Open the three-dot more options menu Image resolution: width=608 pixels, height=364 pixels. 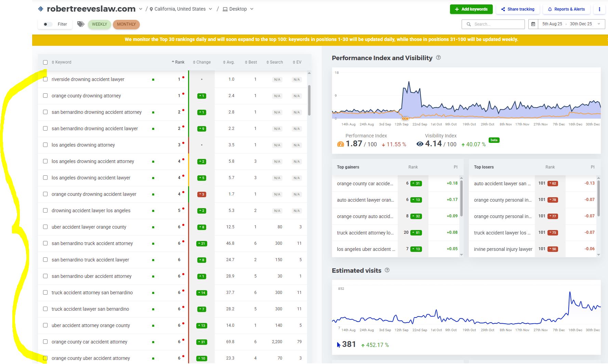pos(599,9)
